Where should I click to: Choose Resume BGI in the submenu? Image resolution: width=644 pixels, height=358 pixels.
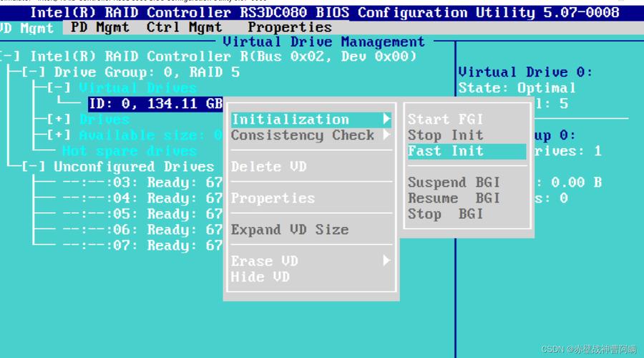454,198
